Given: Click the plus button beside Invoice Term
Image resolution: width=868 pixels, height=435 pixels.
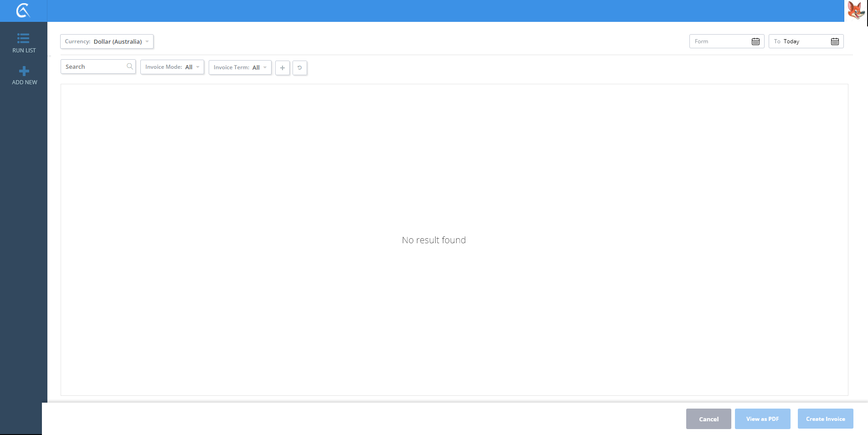Looking at the screenshot, I should pos(282,68).
